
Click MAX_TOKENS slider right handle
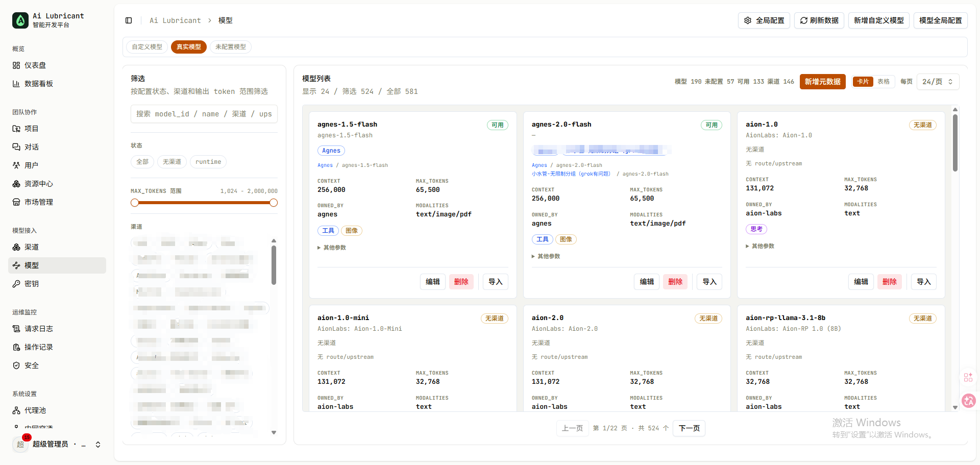tap(274, 203)
